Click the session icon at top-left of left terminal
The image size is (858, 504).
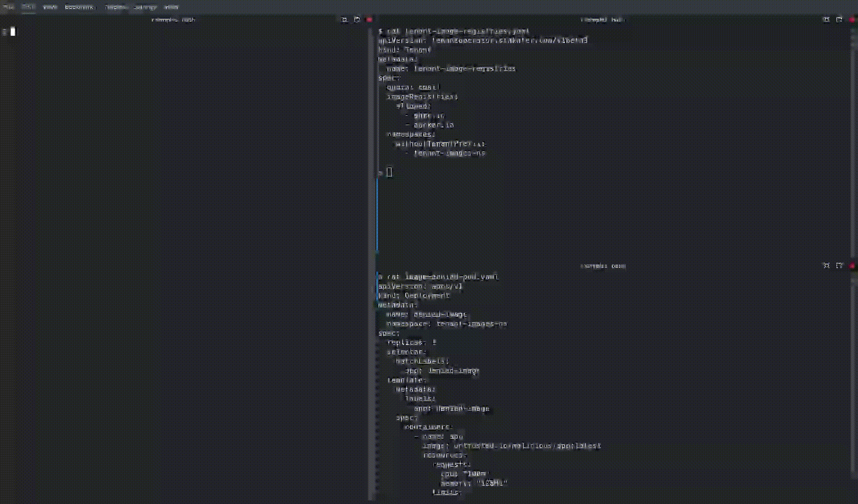[5, 31]
